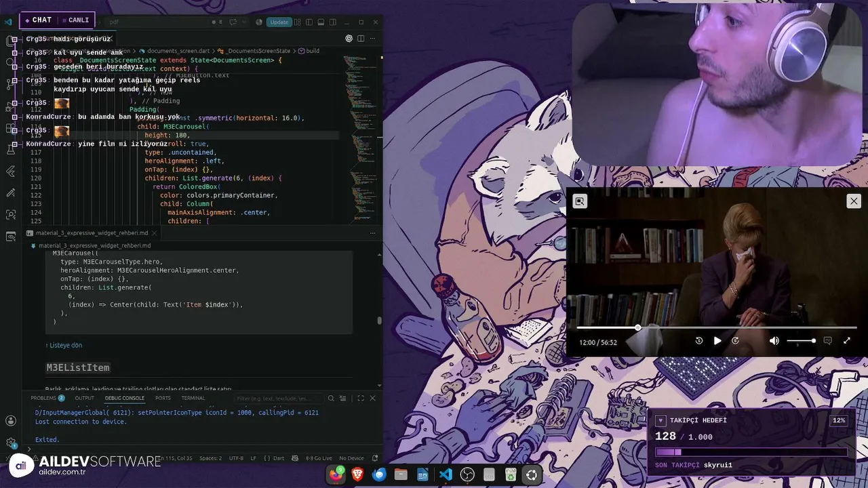Seek on the video progress bar
Screen dimensions: 868x488
716,327
